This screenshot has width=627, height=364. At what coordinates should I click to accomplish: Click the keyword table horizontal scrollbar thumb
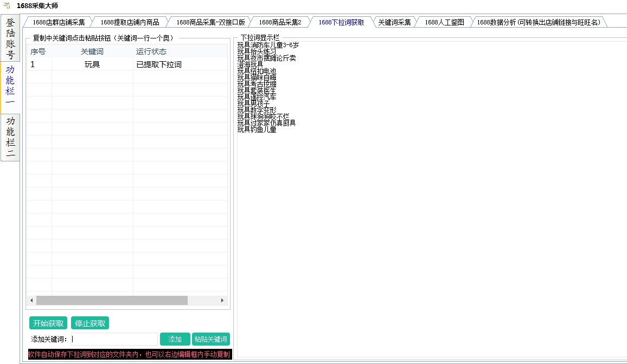112,300
